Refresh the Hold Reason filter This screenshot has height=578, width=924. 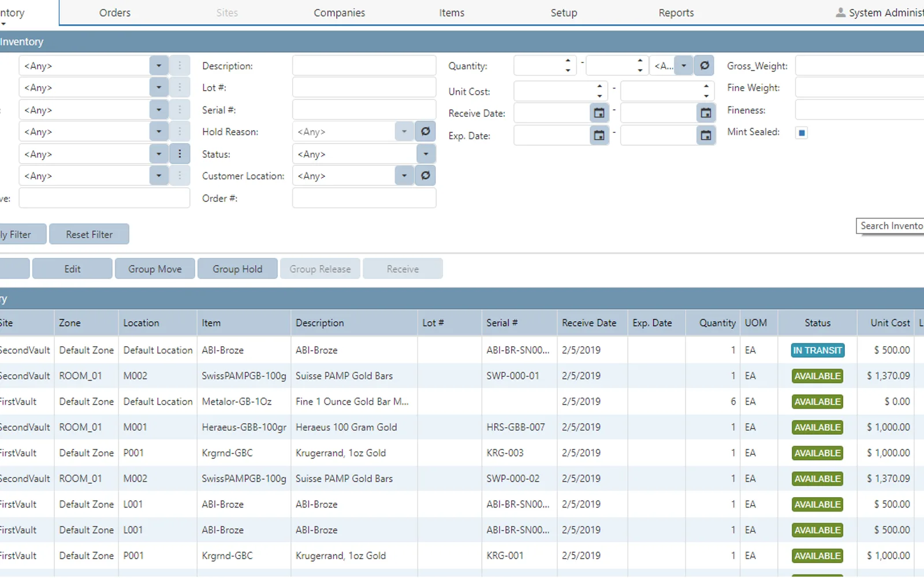tap(426, 132)
